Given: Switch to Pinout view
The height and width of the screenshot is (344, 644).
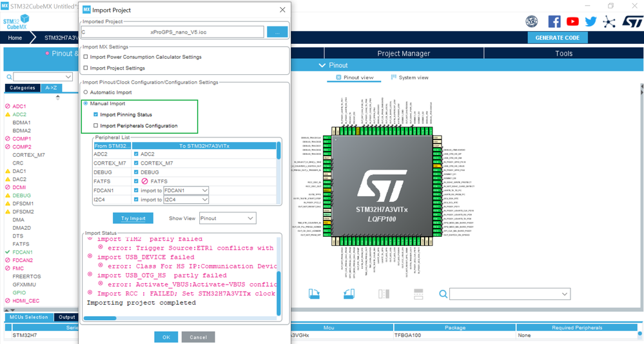Looking at the screenshot, I should (x=355, y=77).
